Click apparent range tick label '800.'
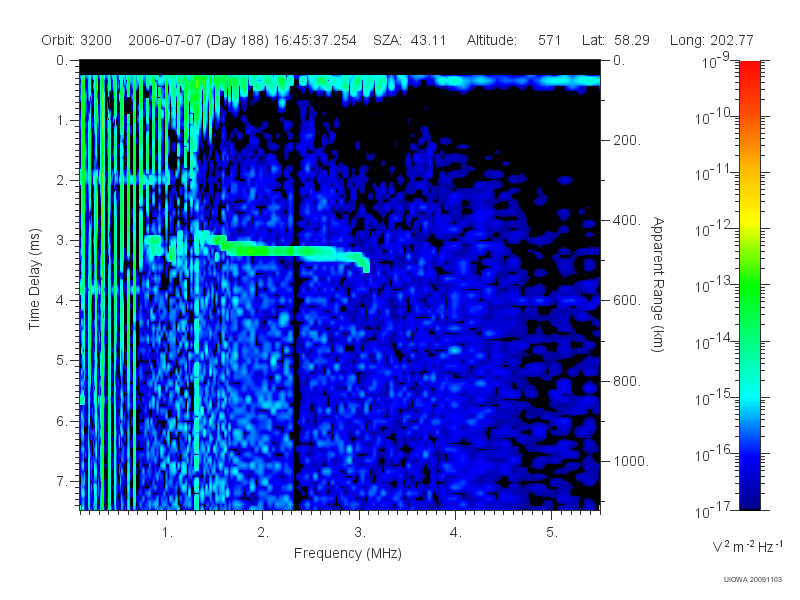The height and width of the screenshot is (600, 800). click(x=627, y=381)
